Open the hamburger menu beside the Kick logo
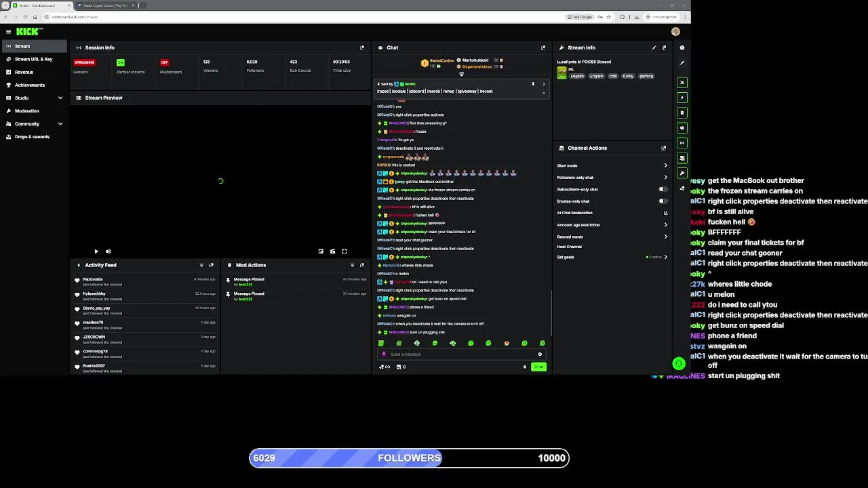 coord(8,31)
